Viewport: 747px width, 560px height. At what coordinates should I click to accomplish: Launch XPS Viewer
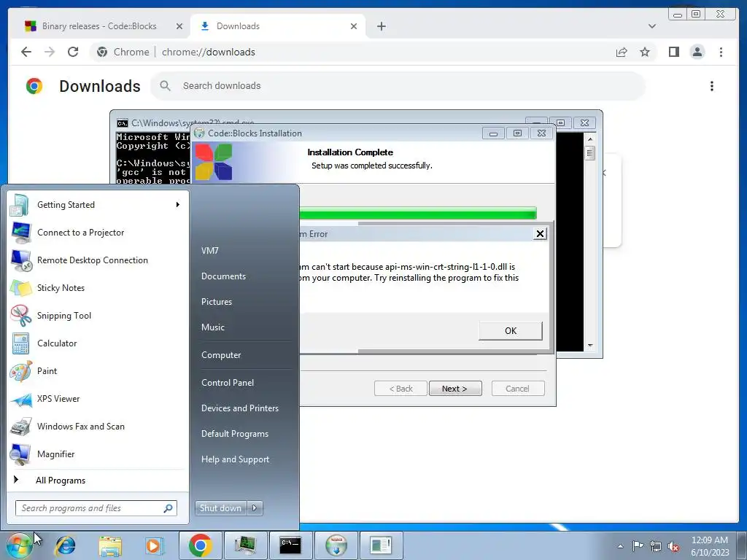tap(97, 399)
